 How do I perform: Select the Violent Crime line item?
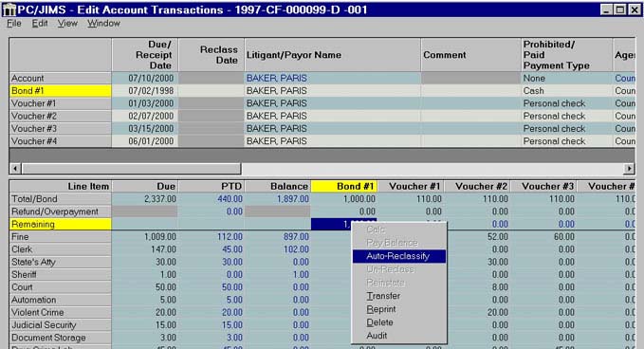click(x=61, y=312)
